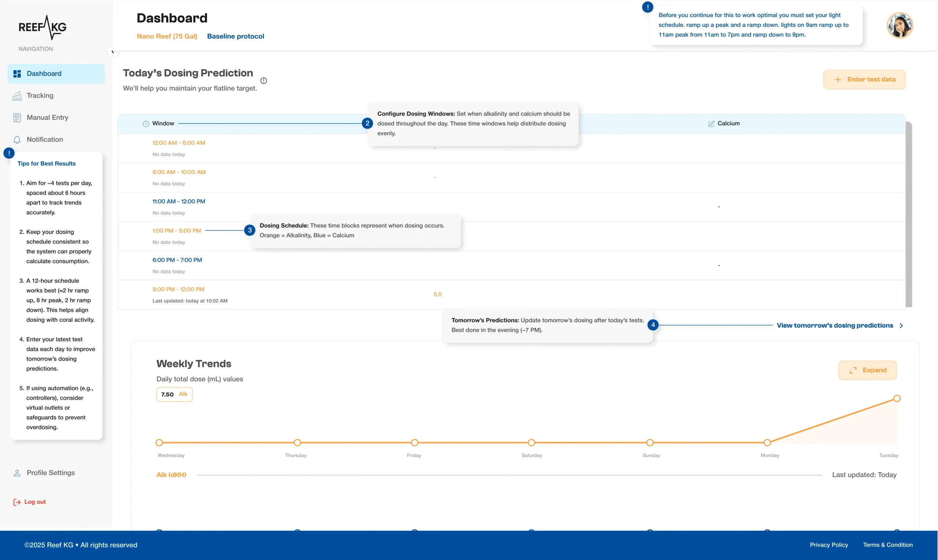
Task: Click the Friday data point on the chart
Action: coord(415,443)
